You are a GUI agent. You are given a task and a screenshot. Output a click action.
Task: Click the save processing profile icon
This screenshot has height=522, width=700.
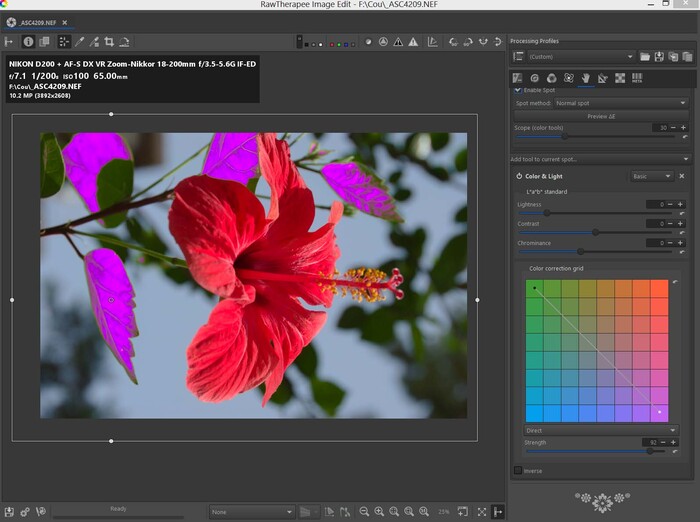click(x=659, y=57)
